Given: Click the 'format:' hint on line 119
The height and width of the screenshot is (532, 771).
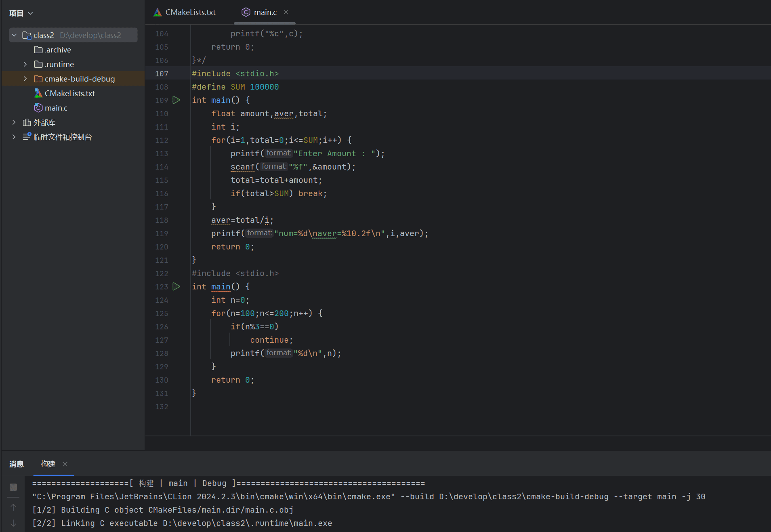Looking at the screenshot, I should (259, 233).
